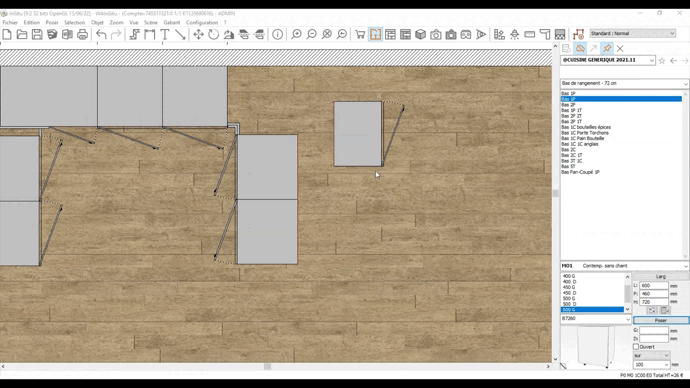Open the Fichier menu

pos(10,22)
